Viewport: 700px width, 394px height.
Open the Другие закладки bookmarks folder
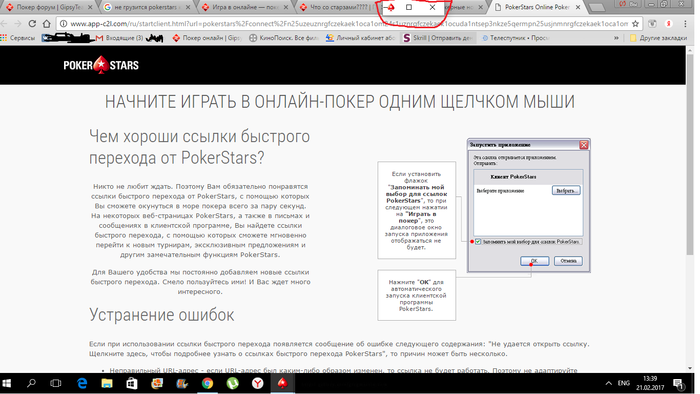pyautogui.click(x=658, y=38)
